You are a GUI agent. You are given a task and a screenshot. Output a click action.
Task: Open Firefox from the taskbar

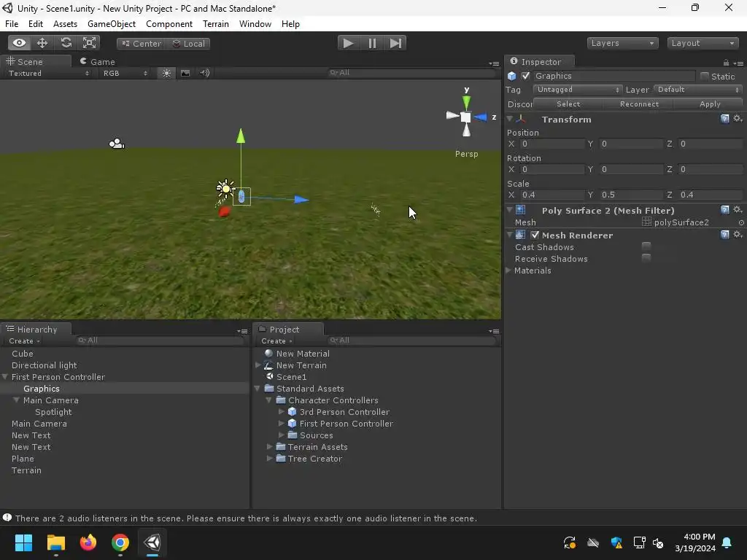point(88,542)
